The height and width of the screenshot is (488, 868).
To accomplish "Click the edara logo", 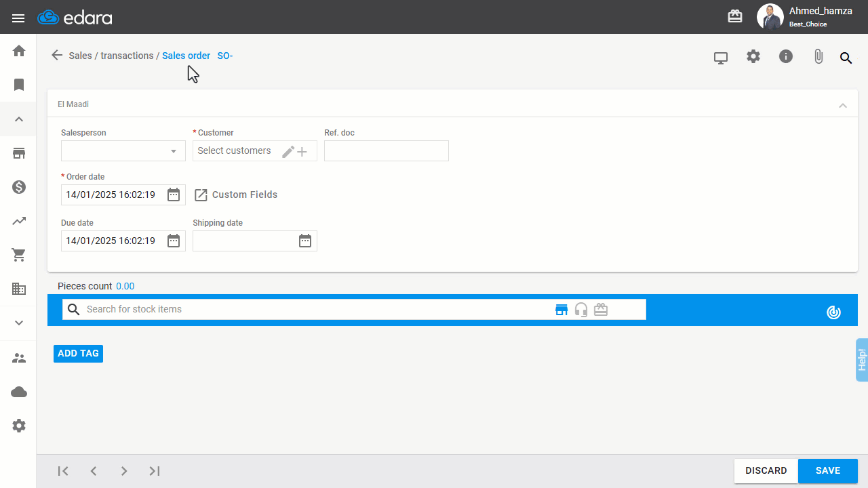I will click(73, 18).
